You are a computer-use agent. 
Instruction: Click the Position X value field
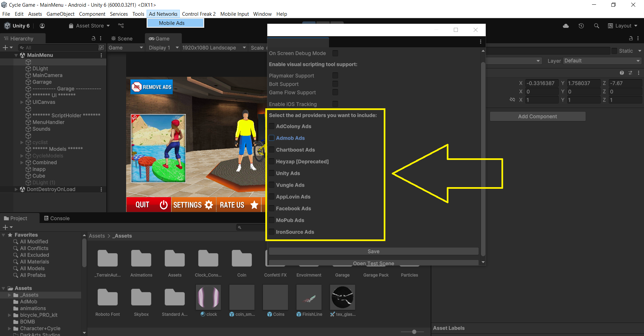pos(541,83)
